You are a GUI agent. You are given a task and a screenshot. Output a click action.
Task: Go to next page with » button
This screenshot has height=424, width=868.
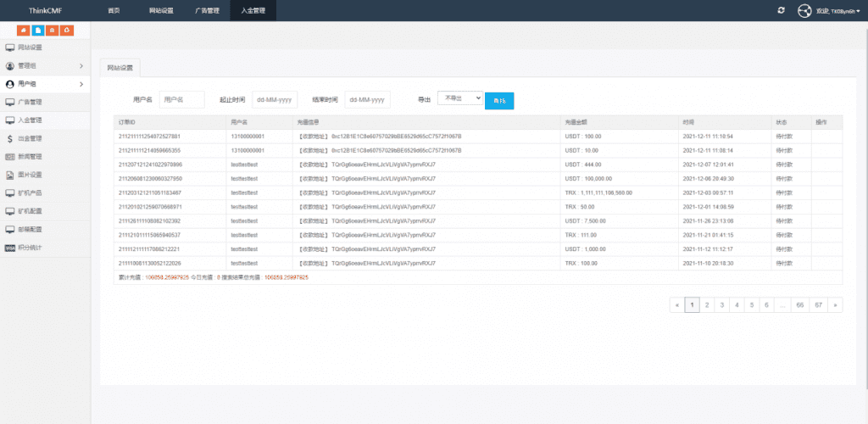tap(835, 305)
